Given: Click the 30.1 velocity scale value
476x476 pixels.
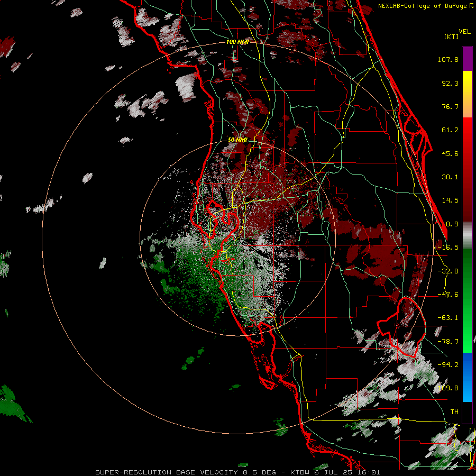Looking at the screenshot, I should coord(450,177).
